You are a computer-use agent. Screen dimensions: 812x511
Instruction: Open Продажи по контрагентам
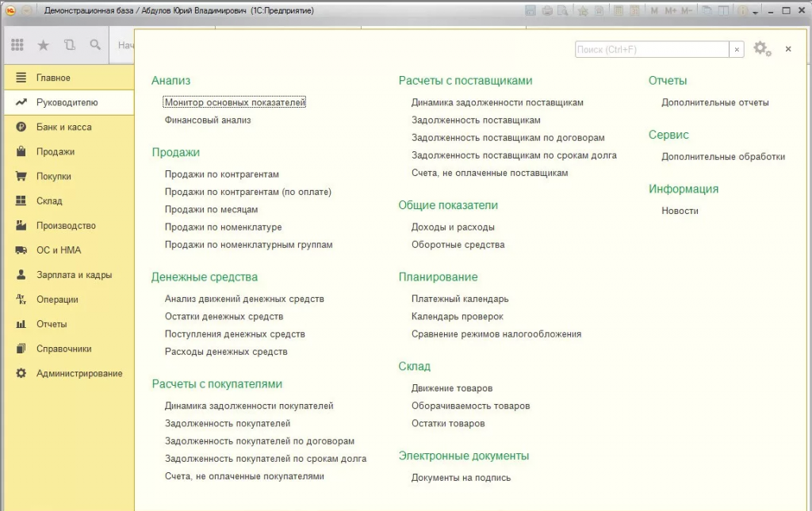[x=222, y=174]
